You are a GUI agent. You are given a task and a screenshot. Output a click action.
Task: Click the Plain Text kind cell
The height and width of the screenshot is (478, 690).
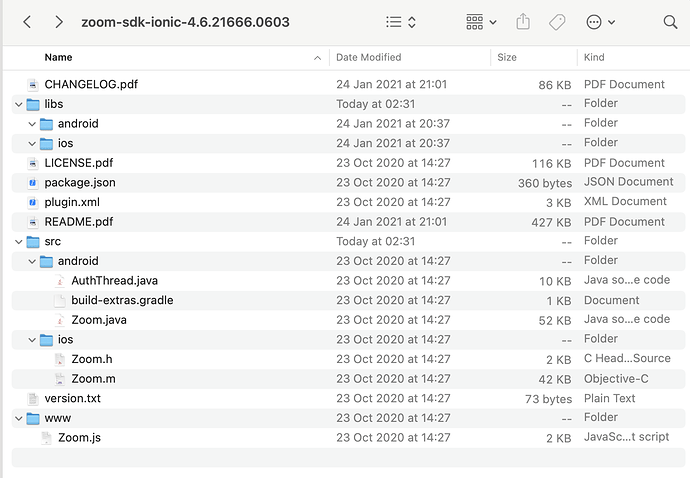609,398
